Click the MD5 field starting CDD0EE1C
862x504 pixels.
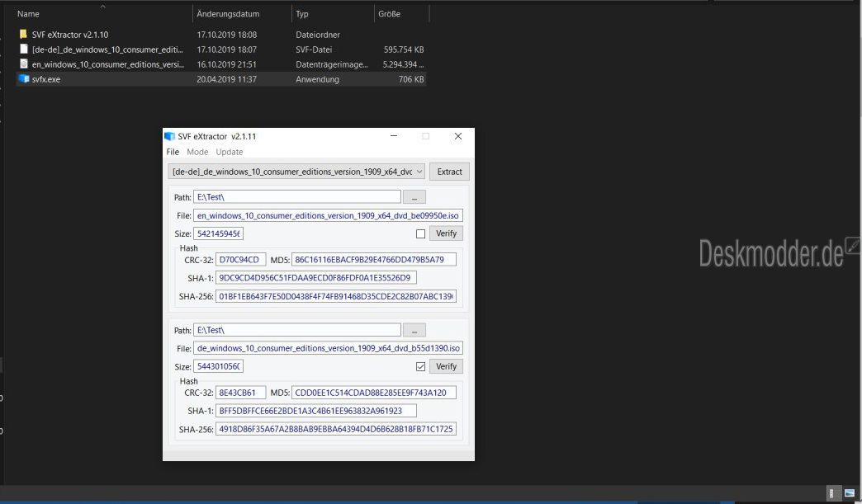coord(374,393)
